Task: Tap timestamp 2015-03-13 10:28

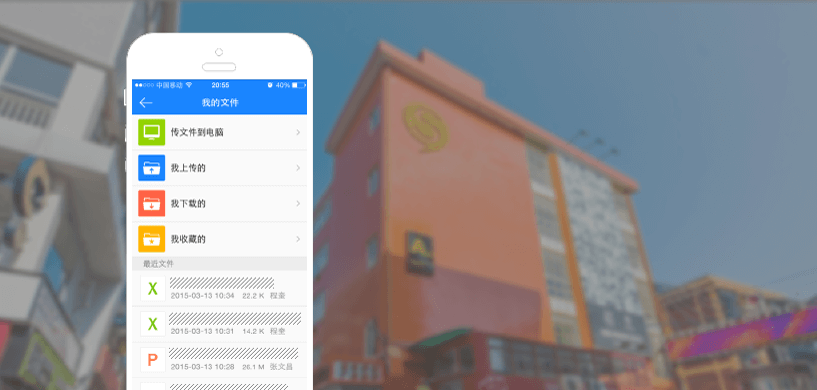Action: pos(202,367)
